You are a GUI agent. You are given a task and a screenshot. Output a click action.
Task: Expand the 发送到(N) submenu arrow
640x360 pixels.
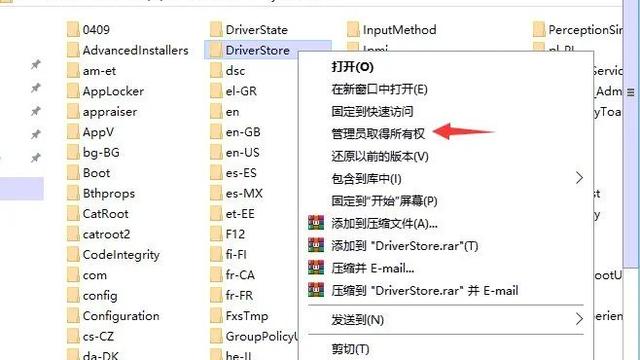[x=579, y=319]
